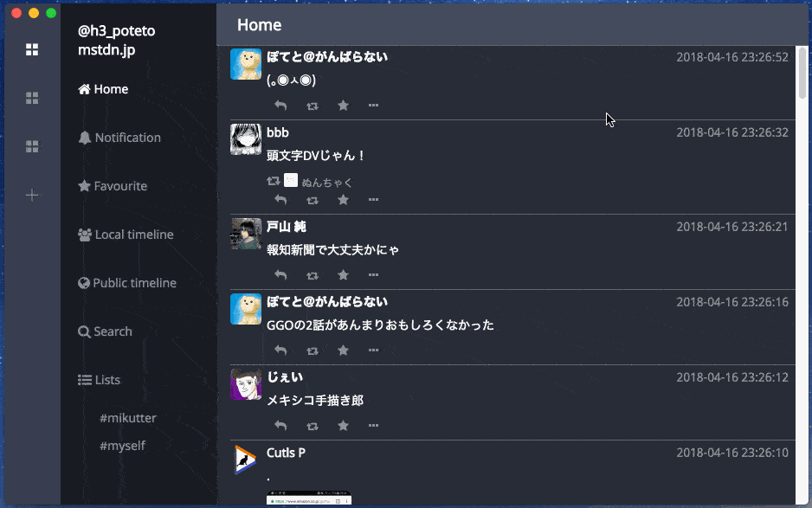Click 戸山 純's avatar
Viewport: 812px width, 508px height.
point(246,234)
